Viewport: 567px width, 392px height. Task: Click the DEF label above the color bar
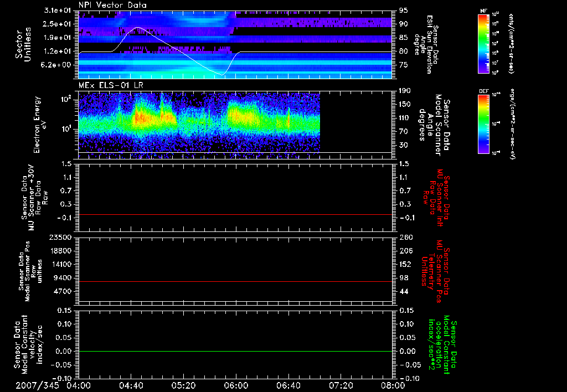(x=483, y=91)
